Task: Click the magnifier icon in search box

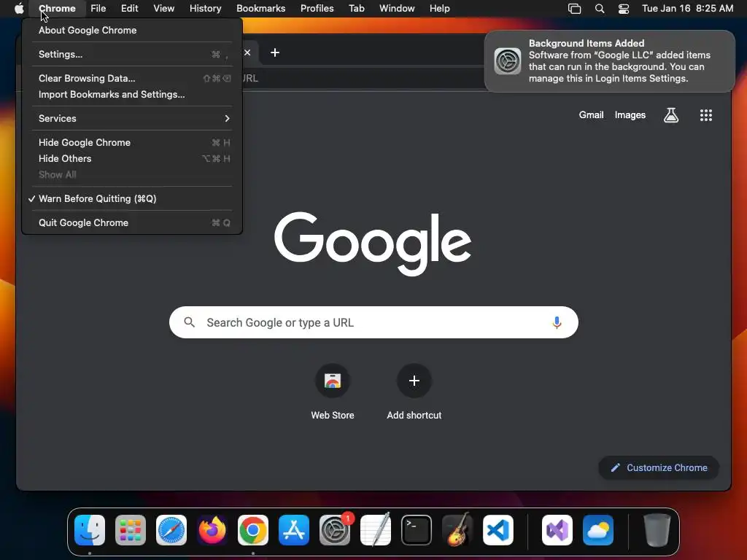Action: point(189,322)
